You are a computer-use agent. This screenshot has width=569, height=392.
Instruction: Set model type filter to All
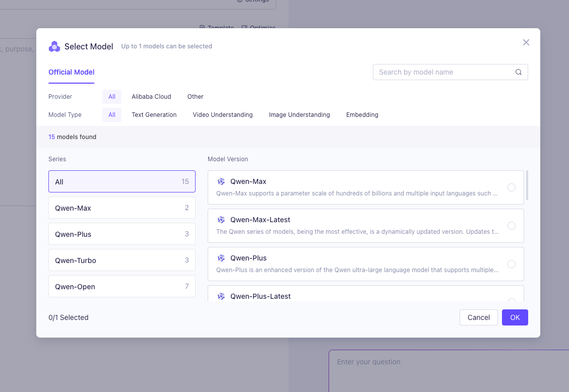[x=112, y=114]
